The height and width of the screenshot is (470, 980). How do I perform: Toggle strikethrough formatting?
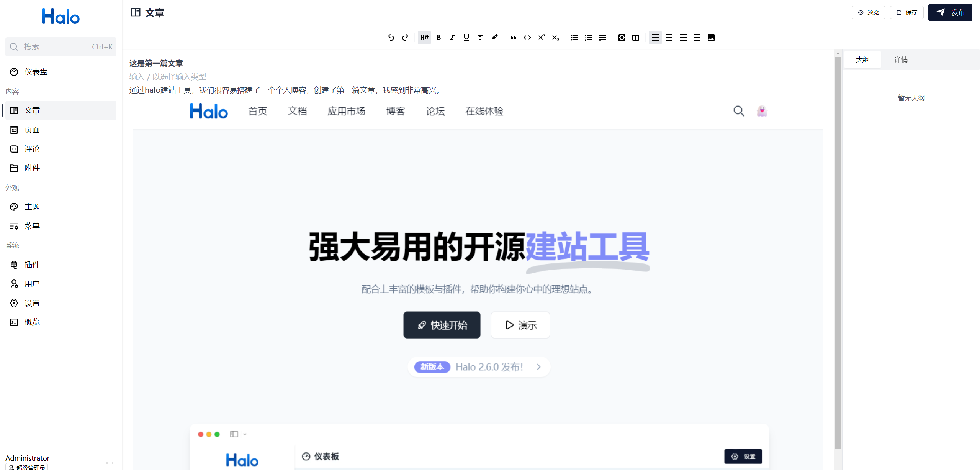click(x=480, y=38)
